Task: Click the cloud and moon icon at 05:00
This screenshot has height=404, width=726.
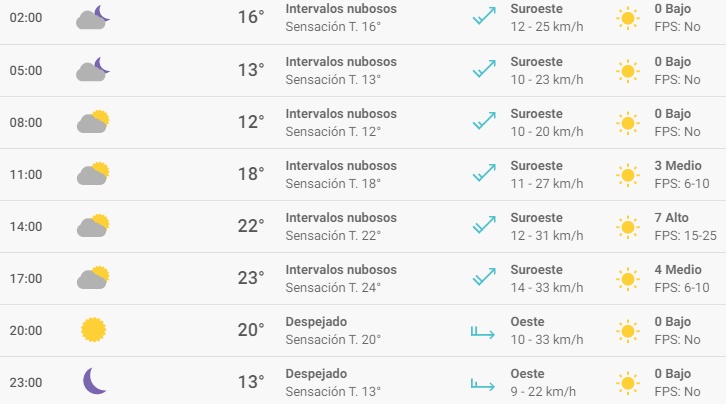Action: 93,69
